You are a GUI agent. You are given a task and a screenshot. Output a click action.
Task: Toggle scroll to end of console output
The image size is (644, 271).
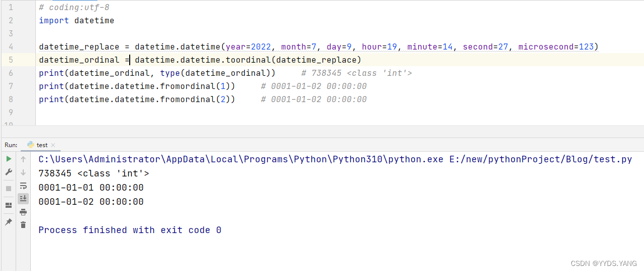click(x=23, y=199)
